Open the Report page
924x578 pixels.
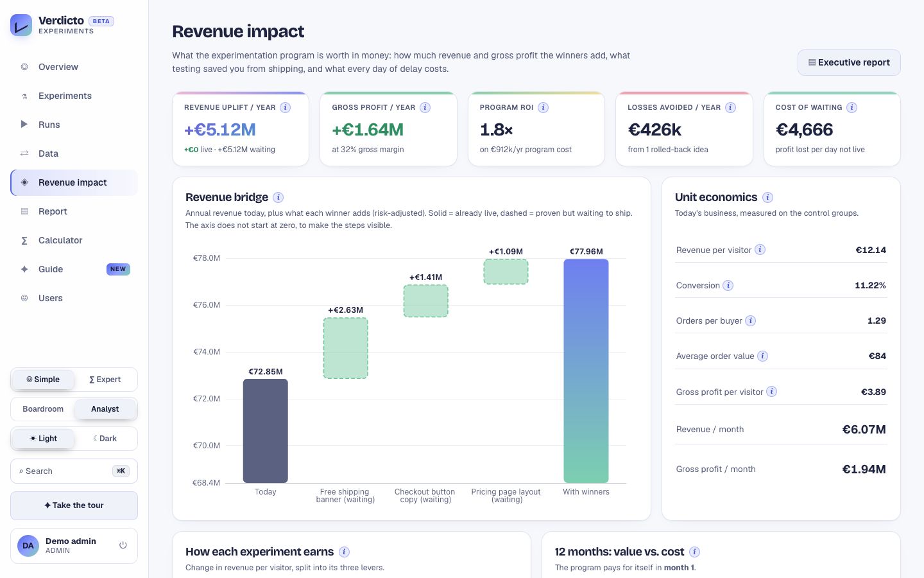point(74,211)
